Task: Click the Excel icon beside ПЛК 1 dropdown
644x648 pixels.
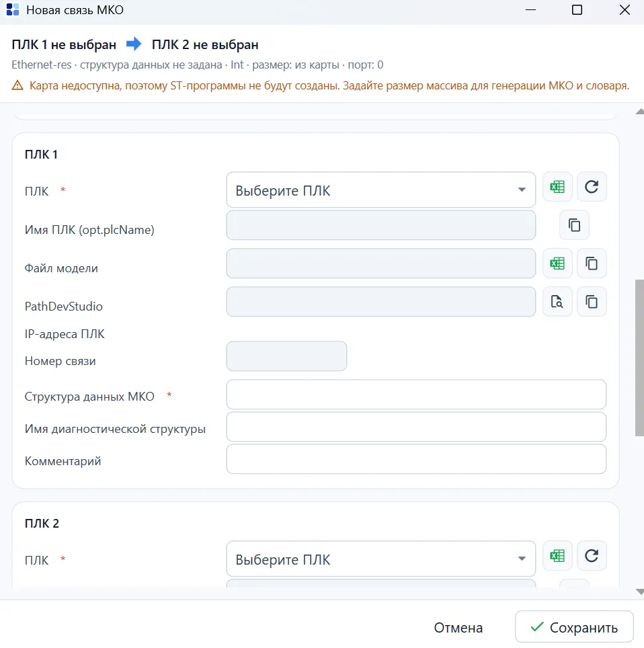Action: coord(557,187)
